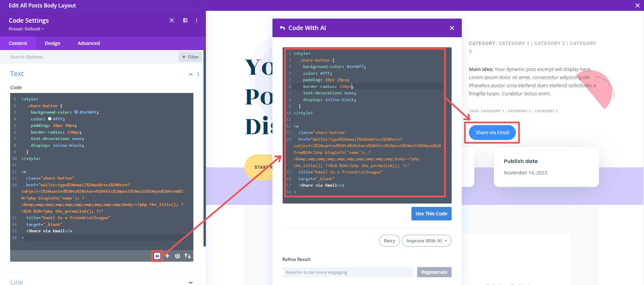Click the expand modal icon in Code Settings
The width and height of the screenshot is (644, 285).
[x=172, y=20]
